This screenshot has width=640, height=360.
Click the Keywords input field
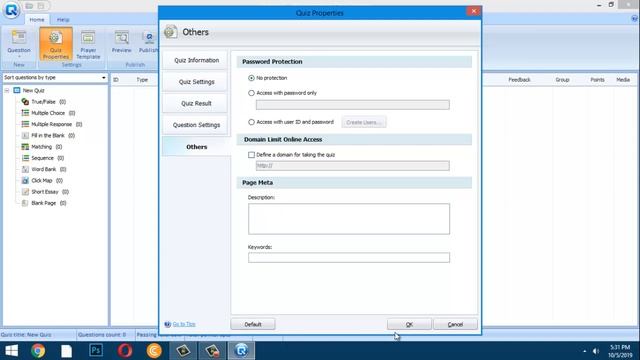point(349,258)
